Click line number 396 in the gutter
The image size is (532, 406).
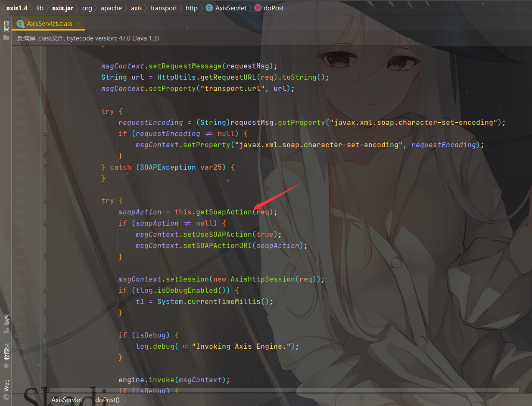point(20,279)
